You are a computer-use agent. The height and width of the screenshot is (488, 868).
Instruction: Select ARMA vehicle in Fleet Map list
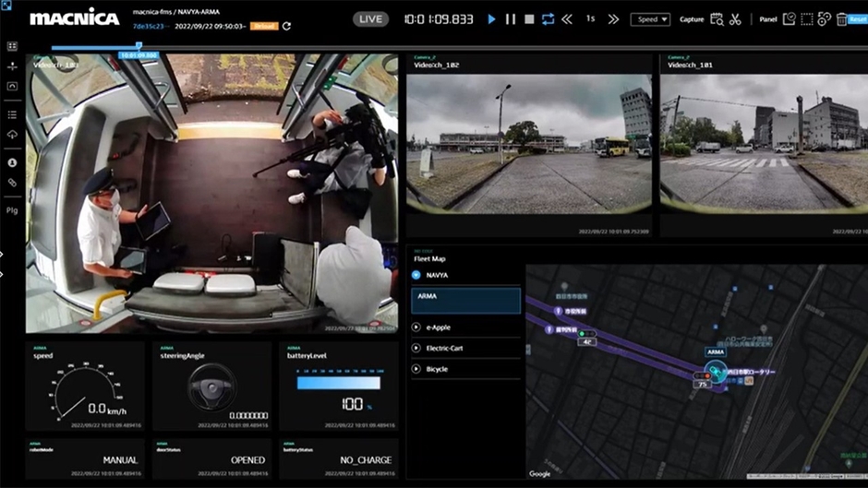click(465, 300)
